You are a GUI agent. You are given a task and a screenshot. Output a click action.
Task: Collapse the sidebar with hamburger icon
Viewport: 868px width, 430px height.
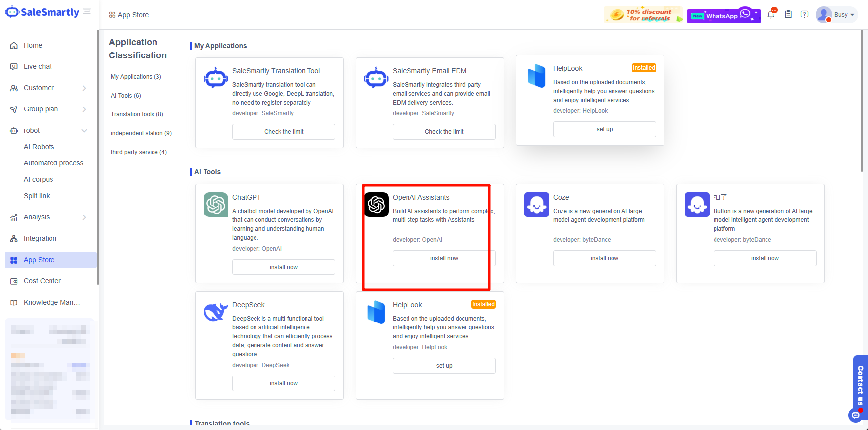(x=87, y=12)
